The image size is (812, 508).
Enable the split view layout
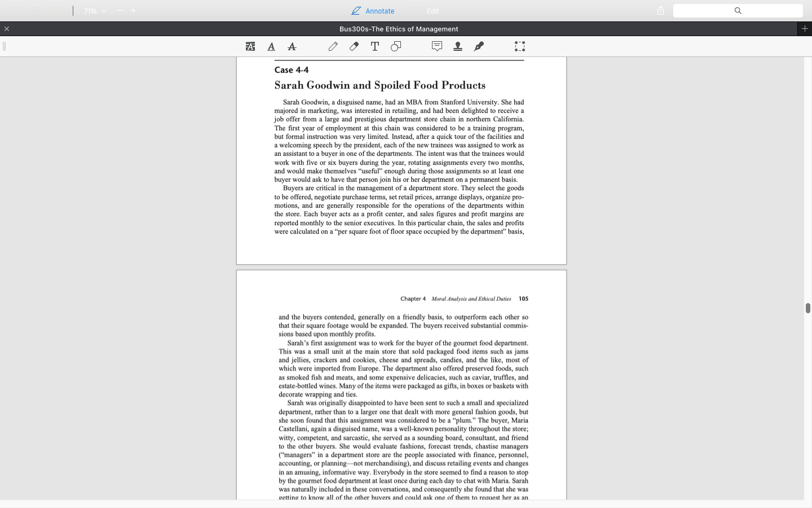click(56, 11)
